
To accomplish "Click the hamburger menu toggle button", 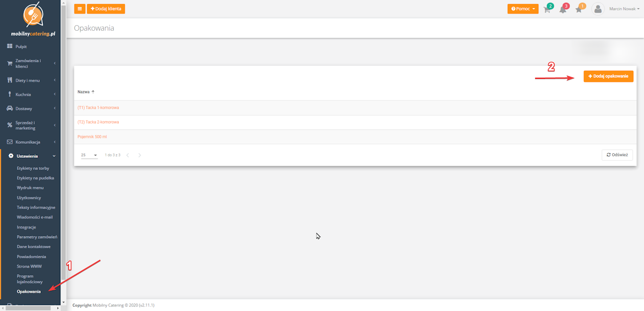I will 79,9.
